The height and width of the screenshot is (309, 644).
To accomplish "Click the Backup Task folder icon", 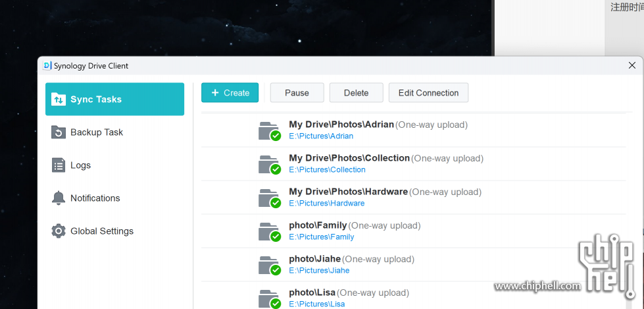I will [59, 132].
